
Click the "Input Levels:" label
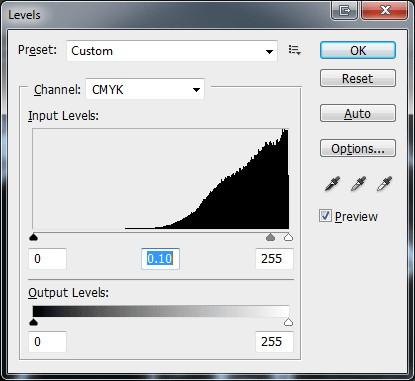click(x=63, y=116)
